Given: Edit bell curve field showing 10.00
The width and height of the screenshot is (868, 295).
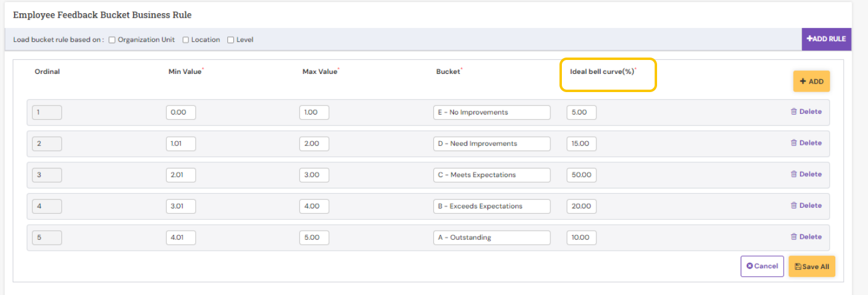Looking at the screenshot, I should (581, 237).
